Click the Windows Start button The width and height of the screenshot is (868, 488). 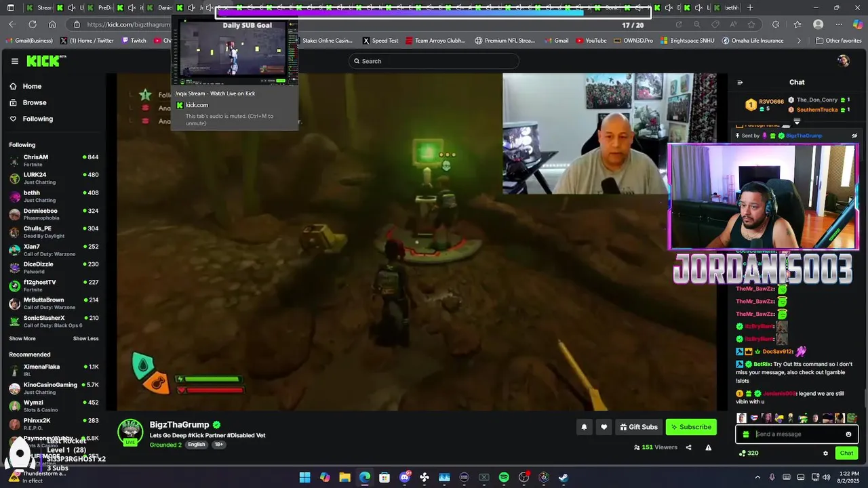tap(304, 477)
